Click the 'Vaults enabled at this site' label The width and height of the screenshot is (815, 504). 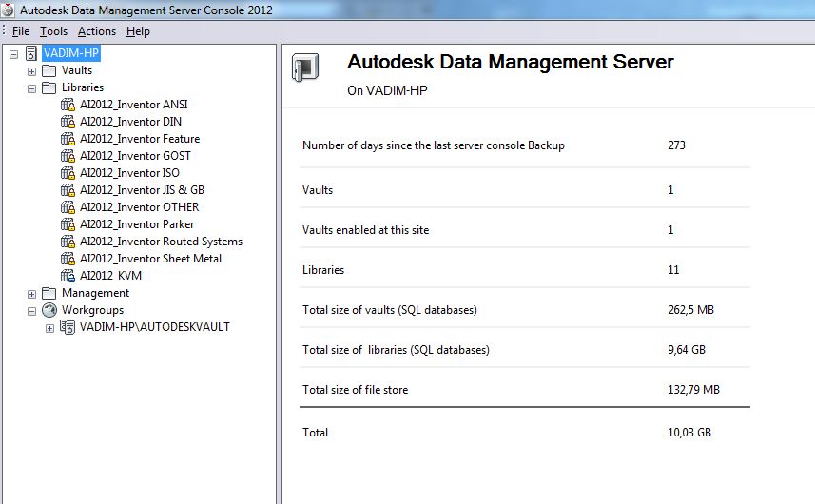tap(366, 230)
